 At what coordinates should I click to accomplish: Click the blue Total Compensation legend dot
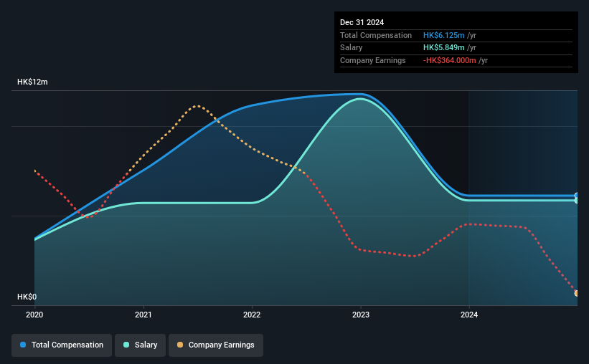click(x=23, y=345)
